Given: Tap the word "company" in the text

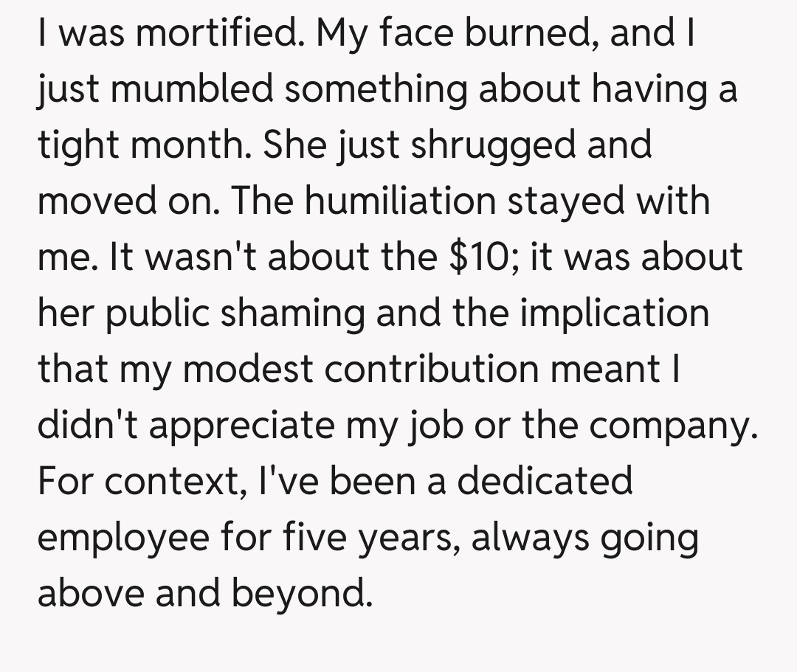Looking at the screenshot, I should (x=672, y=426).
